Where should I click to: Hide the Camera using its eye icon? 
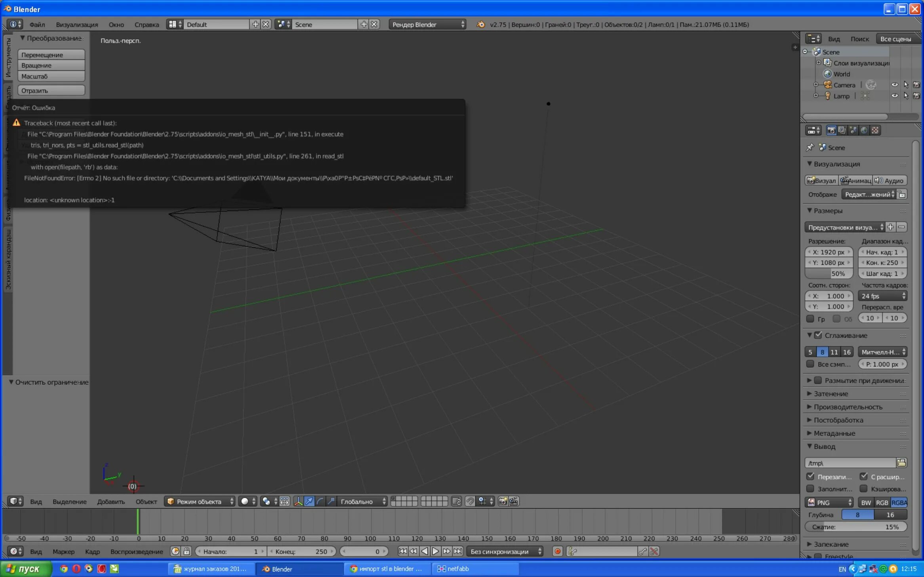tap(894, 85)
